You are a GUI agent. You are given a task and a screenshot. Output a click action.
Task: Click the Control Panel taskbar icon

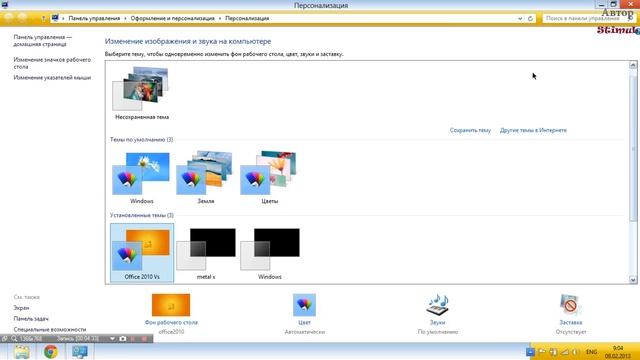pos(80,351)
